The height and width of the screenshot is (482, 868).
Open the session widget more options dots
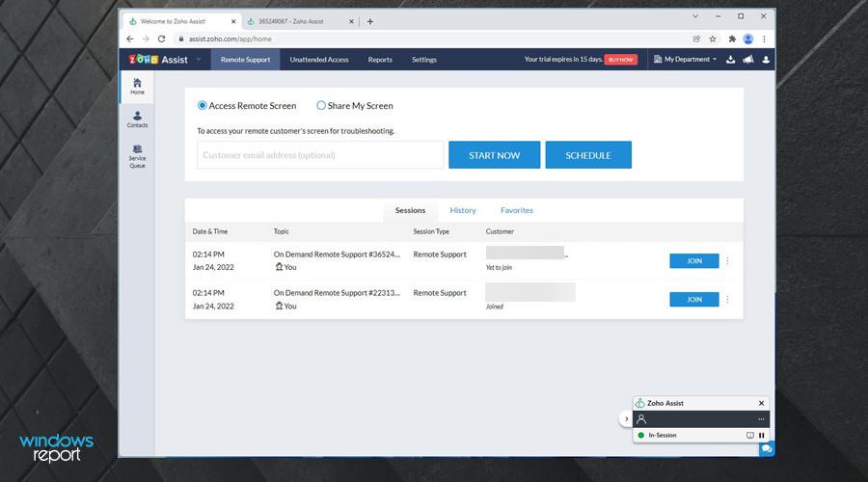click(x=761, y=419)
